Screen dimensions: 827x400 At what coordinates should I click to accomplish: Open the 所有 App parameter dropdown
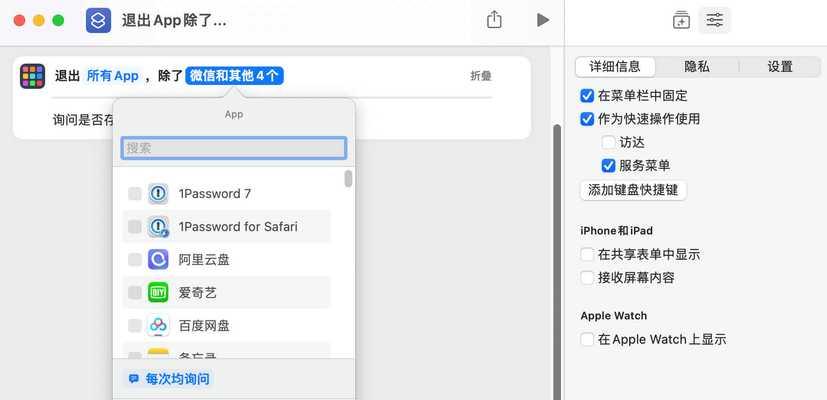tap(112, 76)
